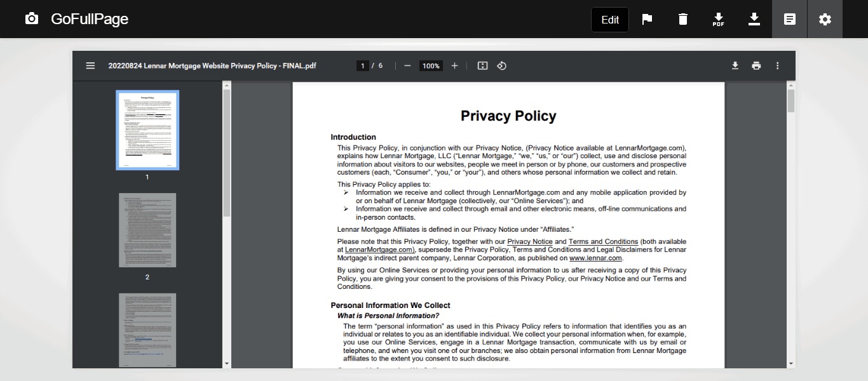
Task: Open PDF viewer more actions menu
Action: click(777, 65)
